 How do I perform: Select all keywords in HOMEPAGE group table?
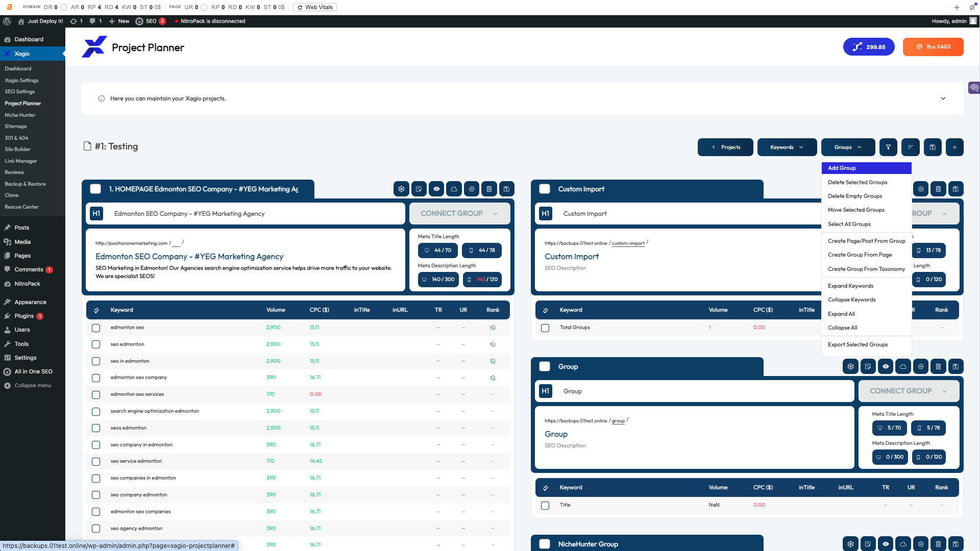point(96,310)
